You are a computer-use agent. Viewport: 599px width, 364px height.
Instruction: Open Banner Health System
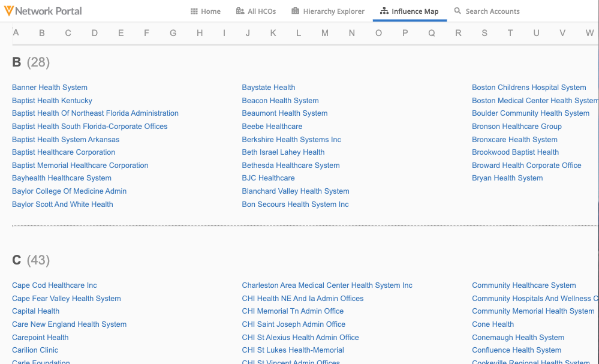(x=50, y=88)
